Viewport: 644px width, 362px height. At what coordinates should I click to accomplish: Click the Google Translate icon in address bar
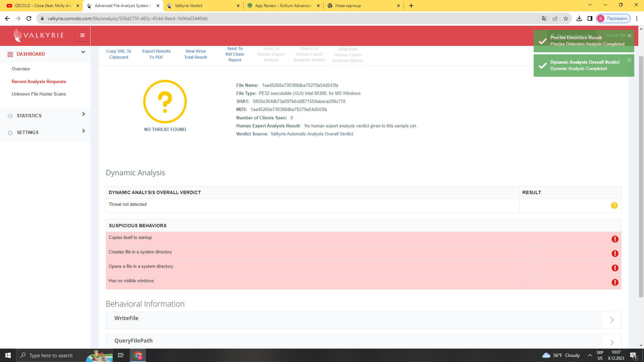pos(544,18)
